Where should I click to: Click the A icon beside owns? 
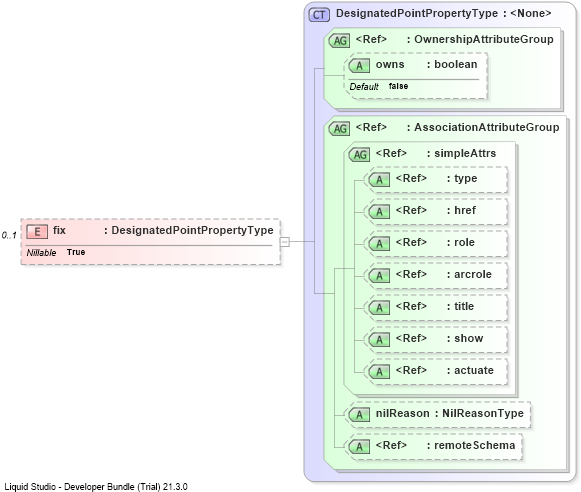click(x=359, y=66)
